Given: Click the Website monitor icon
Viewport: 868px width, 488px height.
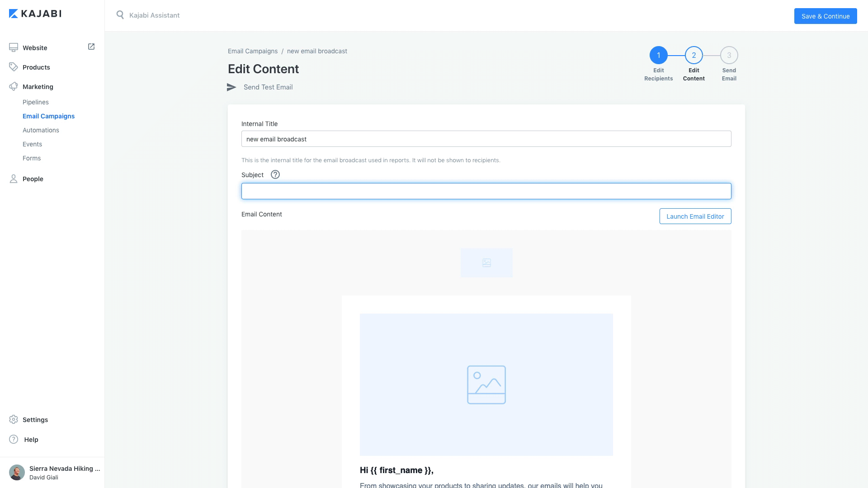Looking at the screenshot, I should [x=14, y=47].
